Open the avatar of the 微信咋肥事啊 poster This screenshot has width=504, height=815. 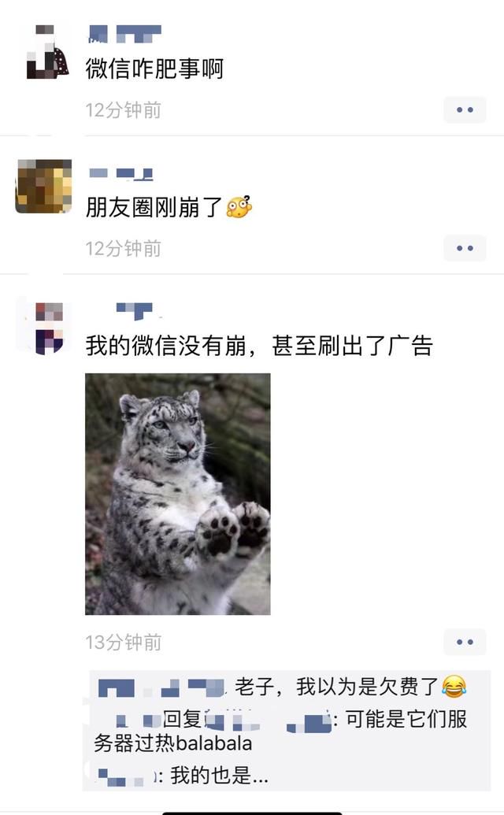(x=46, y=53)
